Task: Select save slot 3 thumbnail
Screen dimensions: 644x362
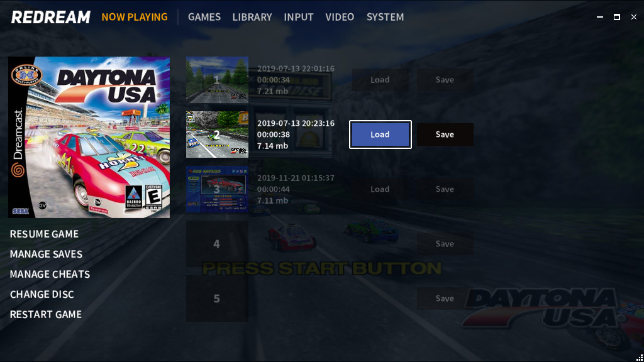Action: (217, 189)
